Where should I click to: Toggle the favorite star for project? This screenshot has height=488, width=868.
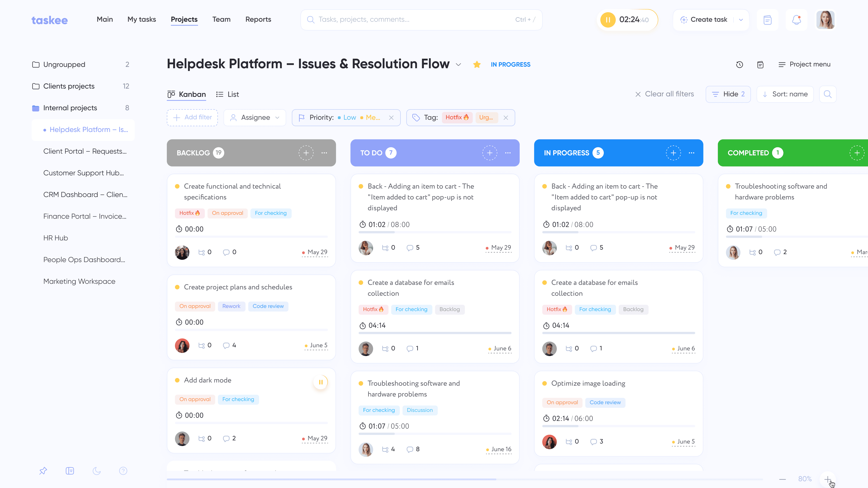(x=477, y=65)
